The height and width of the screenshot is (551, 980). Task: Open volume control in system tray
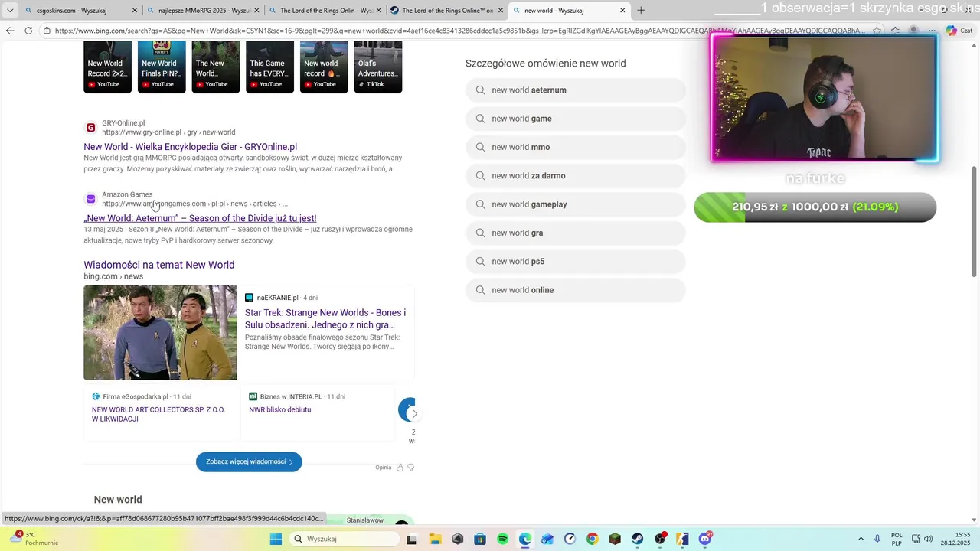click(929, 539)
